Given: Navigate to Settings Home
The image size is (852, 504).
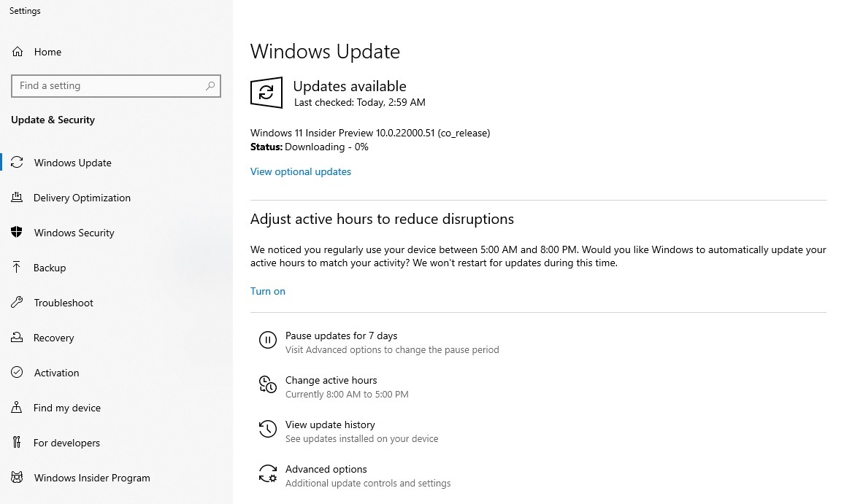Looking at the screenshot, I should [x=47, y=52].
